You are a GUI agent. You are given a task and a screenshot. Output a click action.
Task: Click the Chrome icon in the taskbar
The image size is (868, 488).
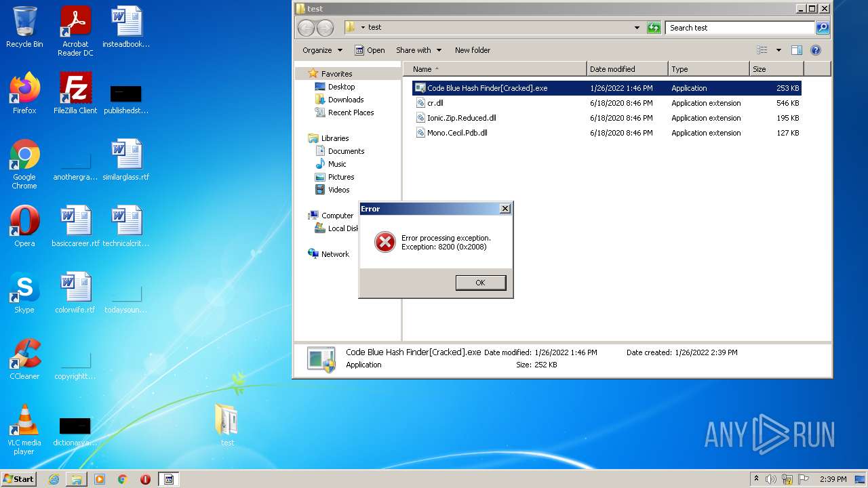[123, 479]
